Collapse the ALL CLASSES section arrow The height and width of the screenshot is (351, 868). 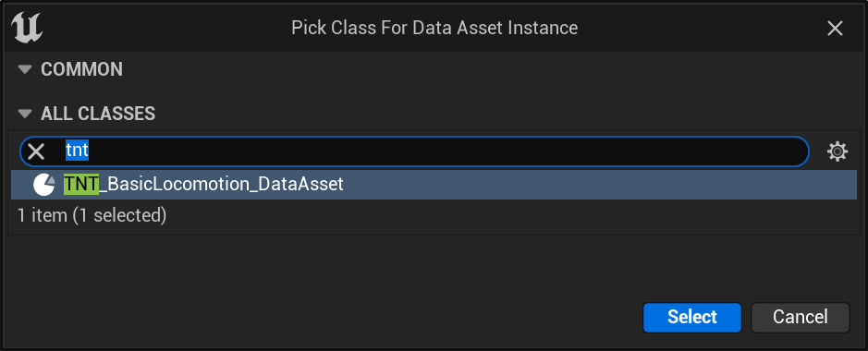click(25, 114)
